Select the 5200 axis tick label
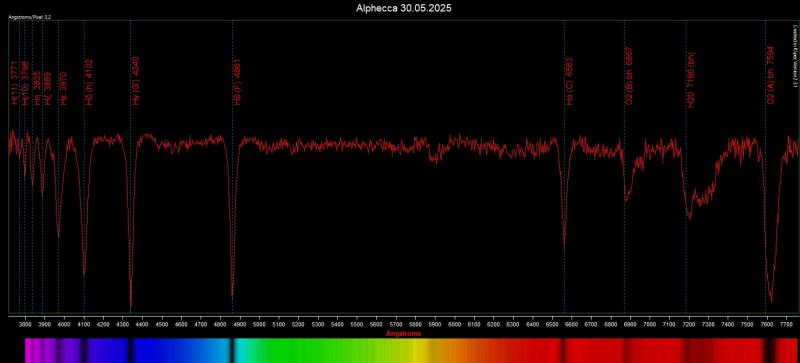Image resolution: width=800 pixels, height=363 pixels. (298, 324)
